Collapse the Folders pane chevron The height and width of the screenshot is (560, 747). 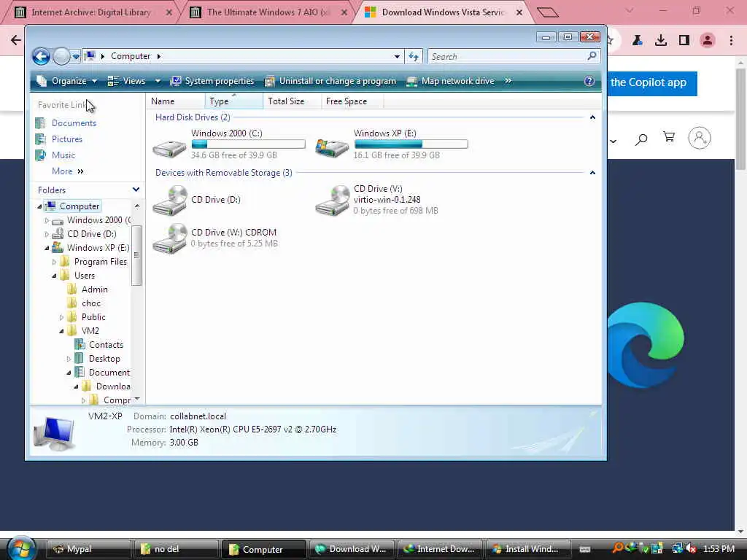click(x=136, y=190)
